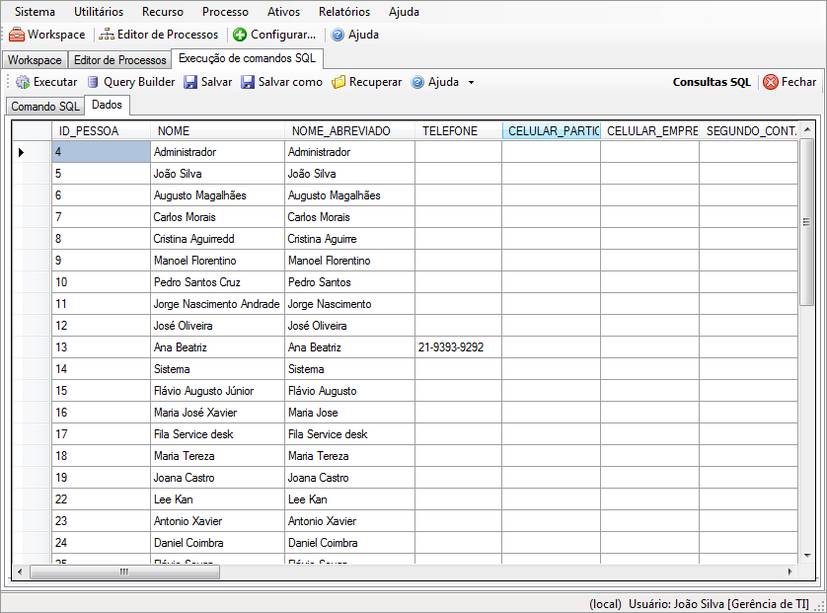Open the Ativos menu

point(283,12)
